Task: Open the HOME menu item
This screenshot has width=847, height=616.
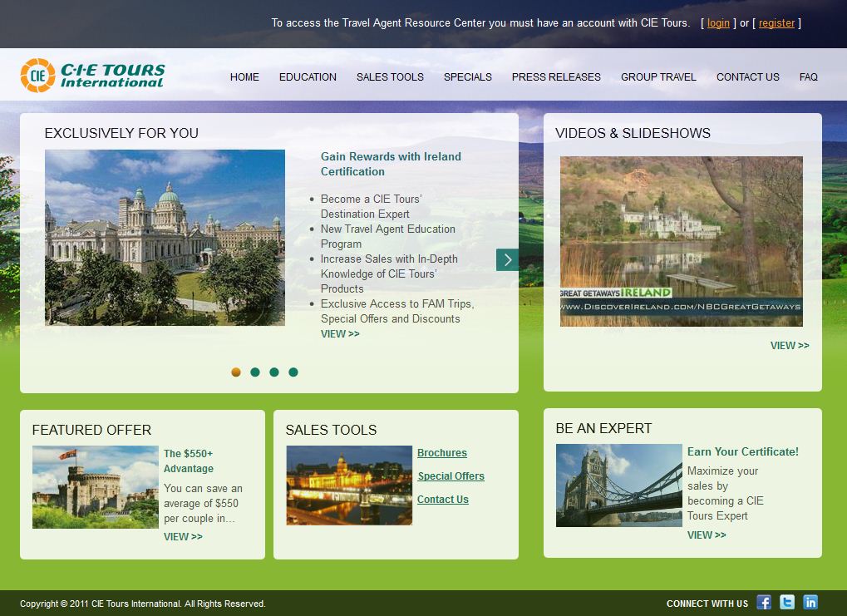Action: [244, 77]
